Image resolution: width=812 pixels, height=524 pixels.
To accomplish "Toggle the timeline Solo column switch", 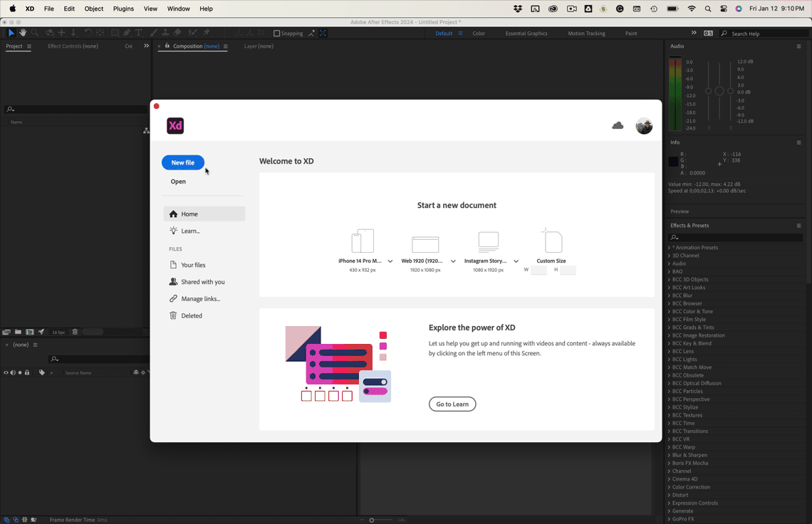I will click(x=20, y=372).
